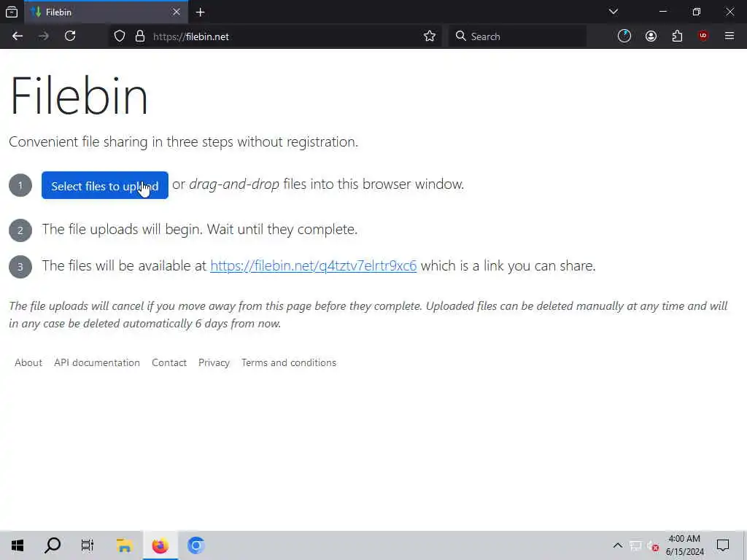Screen dimensions: 747x560
Task: Open the Firefox hamburger menu
Action: (729, 36)
